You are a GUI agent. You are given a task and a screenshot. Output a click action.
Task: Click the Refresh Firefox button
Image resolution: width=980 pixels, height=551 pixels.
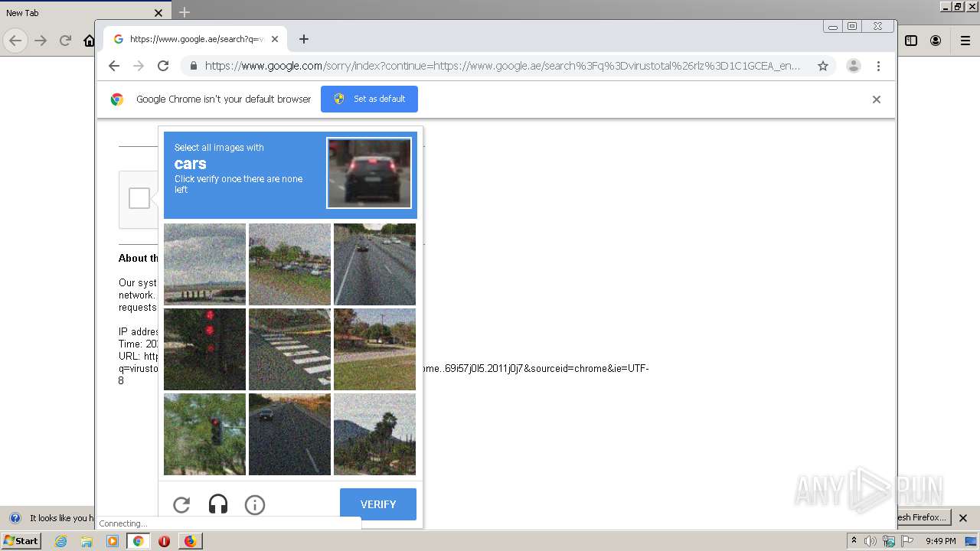pos(923,517)
